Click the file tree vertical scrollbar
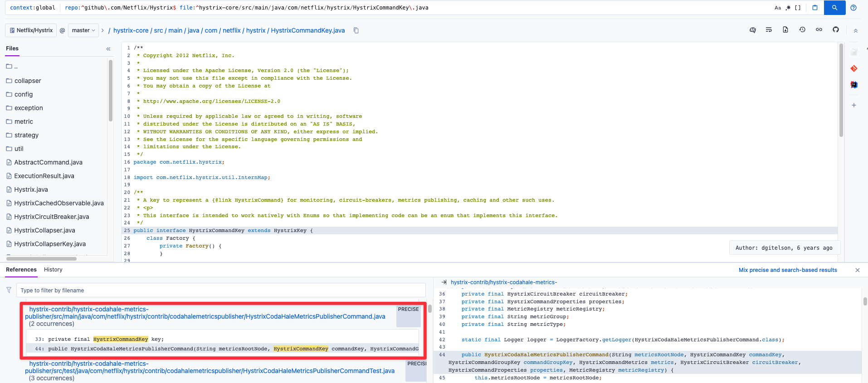 tap(111, 91)
